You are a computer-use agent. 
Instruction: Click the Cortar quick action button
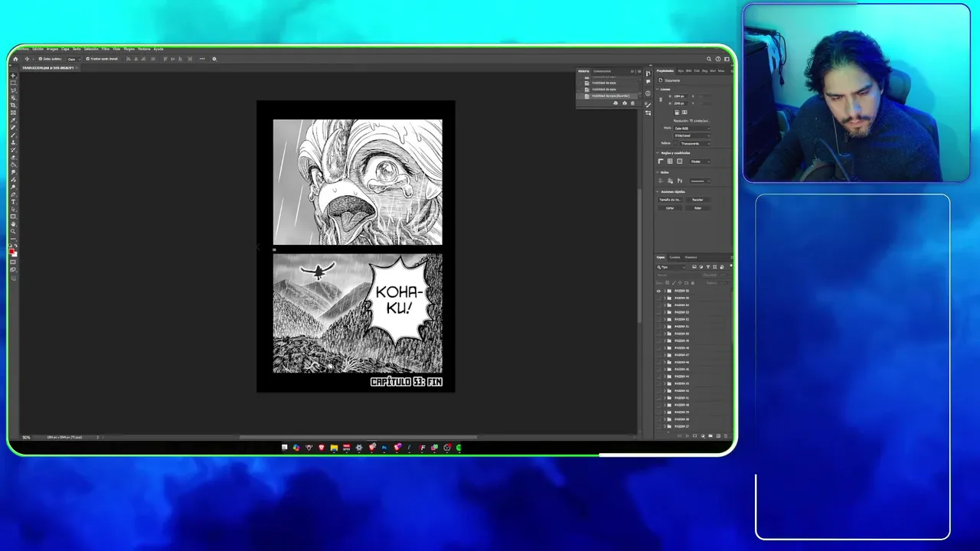pyautogui.click(x=670, y=208)
